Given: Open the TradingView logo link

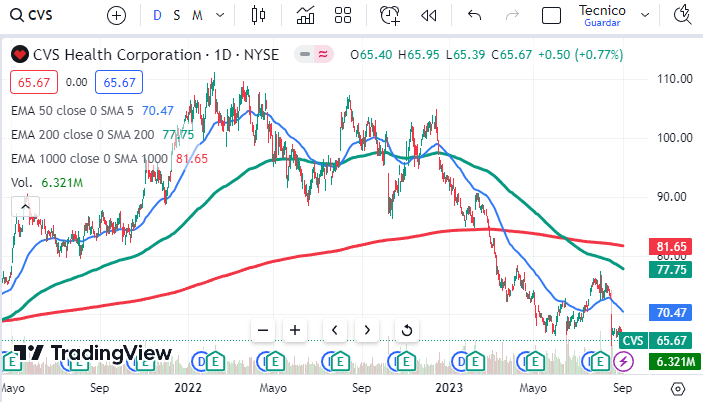Looking at the screenshot, I should click(92, 353).
